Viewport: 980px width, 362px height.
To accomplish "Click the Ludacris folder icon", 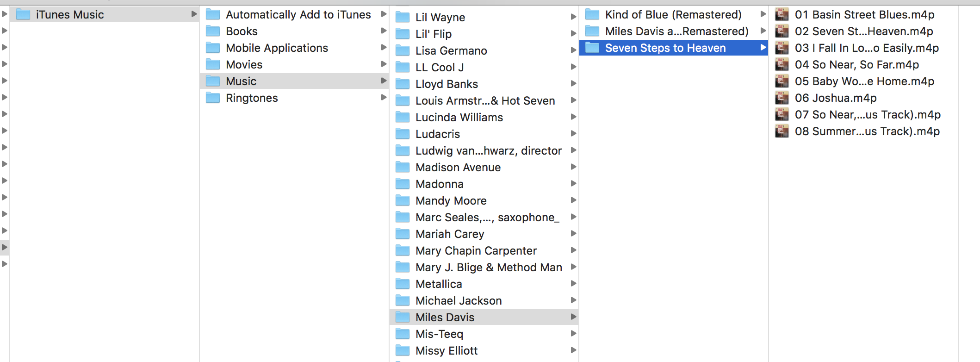I will 403,134.
